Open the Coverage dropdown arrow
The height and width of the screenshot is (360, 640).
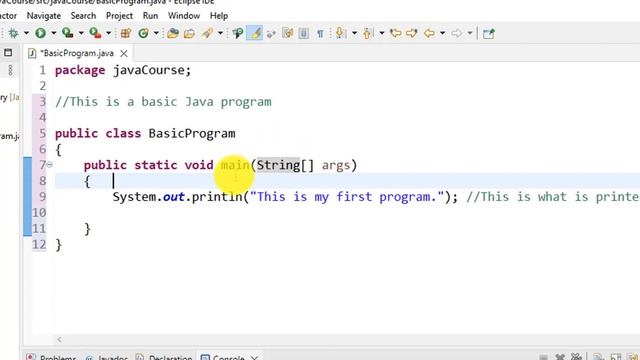tap(81, 33)
